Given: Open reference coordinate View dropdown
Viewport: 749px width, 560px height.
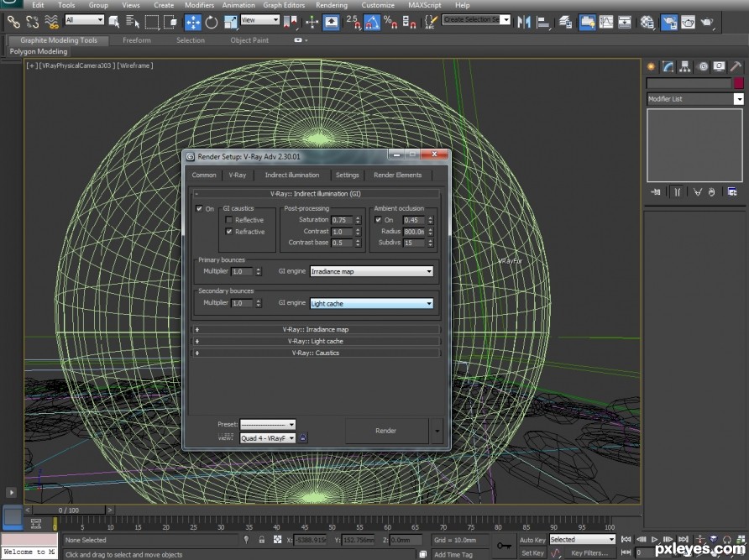Looking at the screenshot, I should (x=259, y=19).
